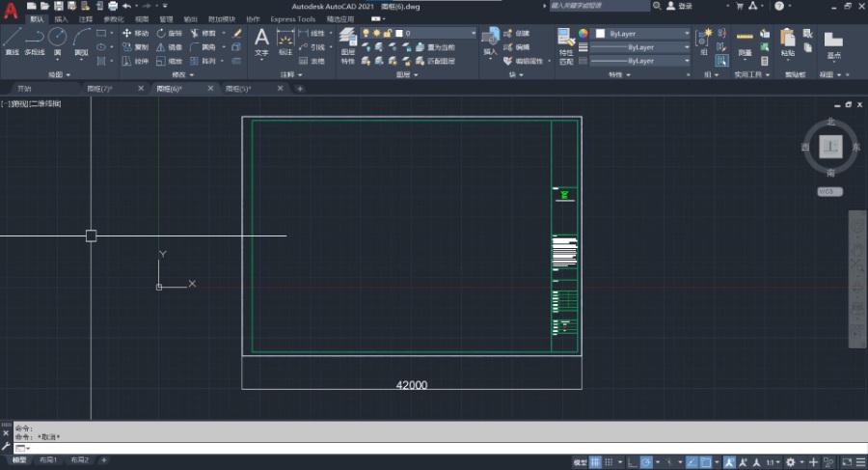Switch to the 图框(5)* drawing tab
868x470 pixels.
pyautogui.click(x=237, y=88)
